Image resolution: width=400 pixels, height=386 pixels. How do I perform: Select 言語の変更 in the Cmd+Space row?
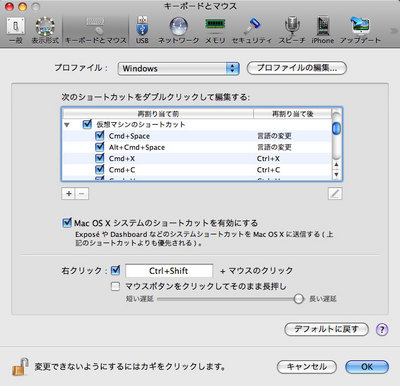tap(274, 136)
